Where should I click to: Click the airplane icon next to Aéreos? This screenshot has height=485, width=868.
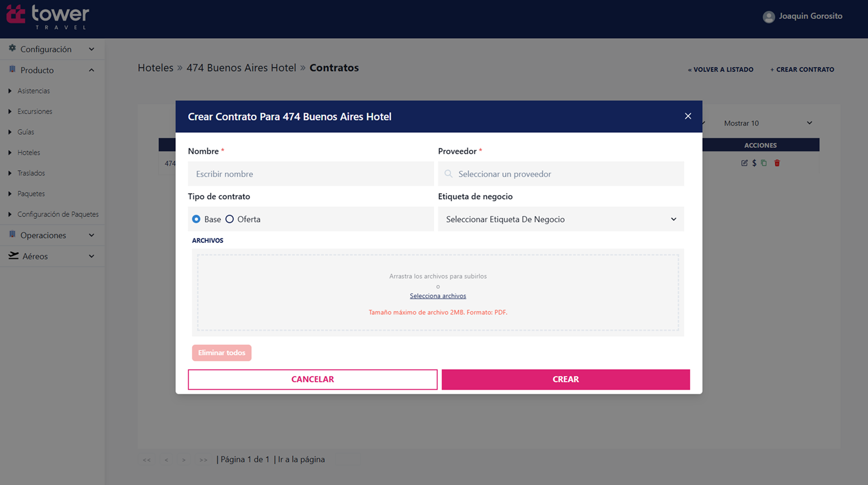(x=13, y=256)
